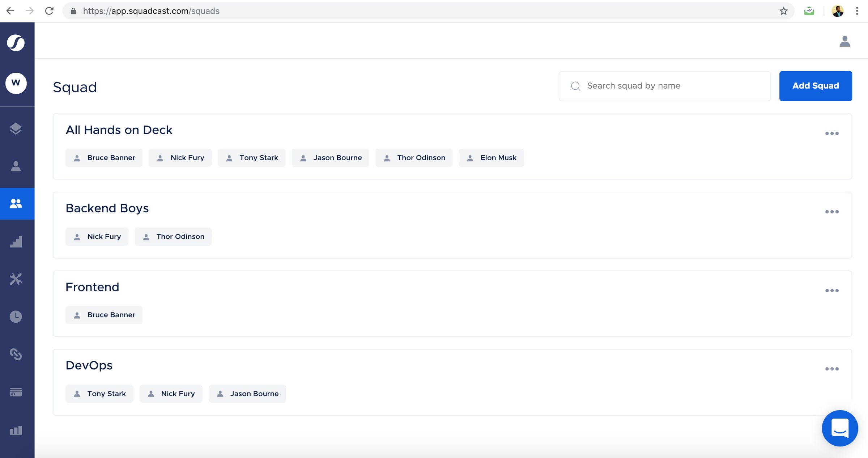Open the chat support bubble
The width and height of the screenshot is (868, 458).
840,428
